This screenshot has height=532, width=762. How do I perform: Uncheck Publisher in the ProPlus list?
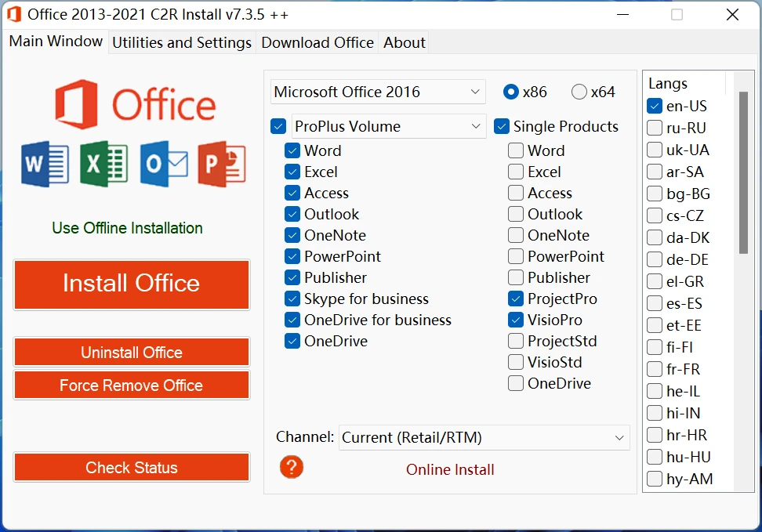click(x=292, y=277)
